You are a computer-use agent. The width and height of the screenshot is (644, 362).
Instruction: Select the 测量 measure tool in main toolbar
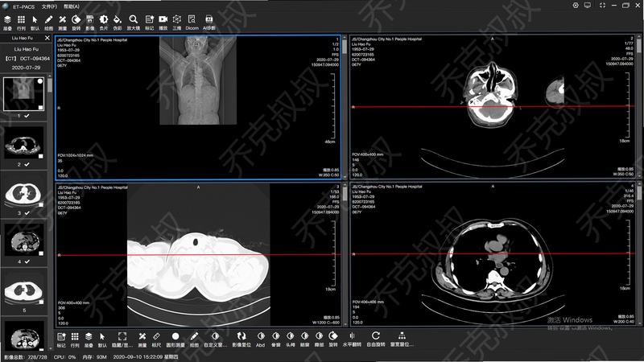63,23
